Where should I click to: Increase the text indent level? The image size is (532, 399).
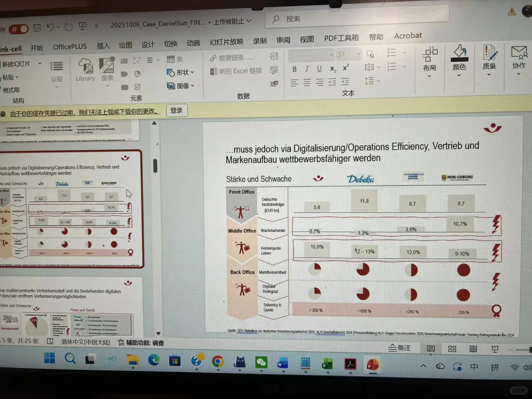tap(345, 81)
